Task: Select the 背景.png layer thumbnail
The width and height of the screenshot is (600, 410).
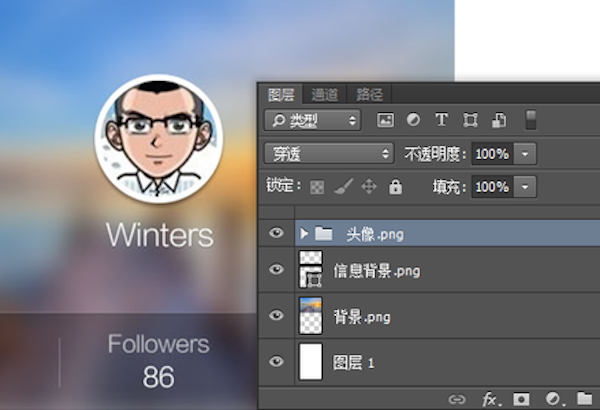Action: tap(310, 315)
